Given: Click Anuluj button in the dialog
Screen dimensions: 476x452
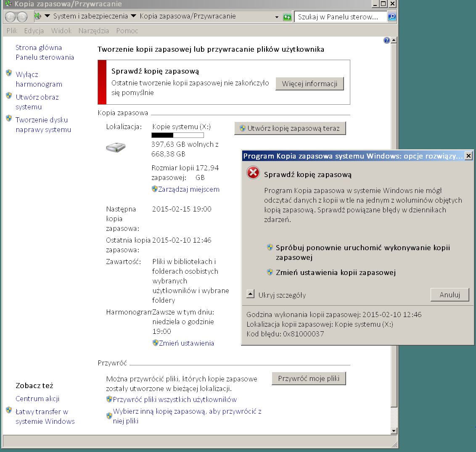Looking at the screenshot, I should tap(450, 295).
